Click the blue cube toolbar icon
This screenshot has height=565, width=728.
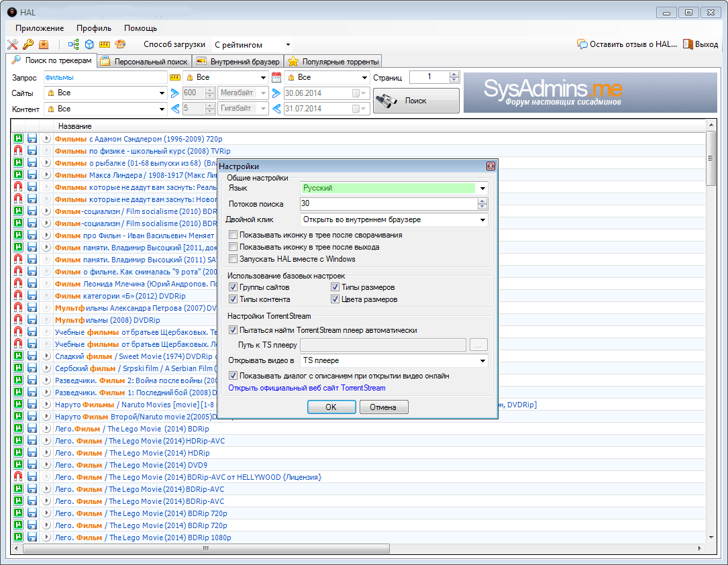click(x=89, y=44)
